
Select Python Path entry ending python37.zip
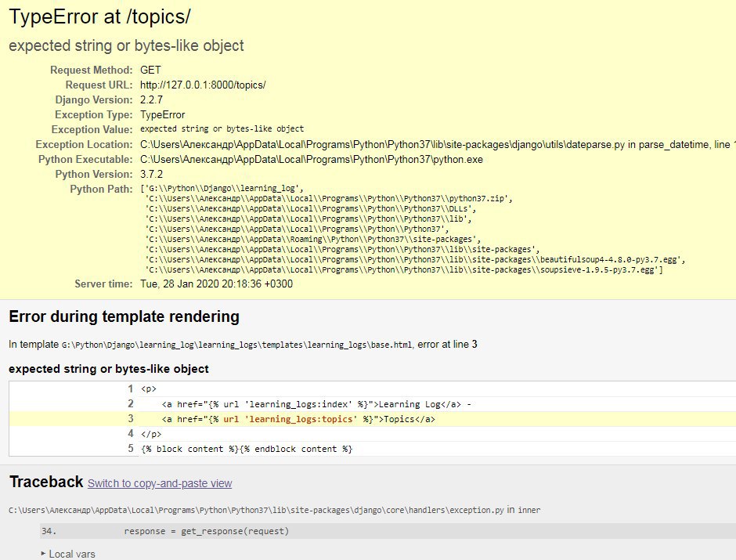[x=329, y=199]
